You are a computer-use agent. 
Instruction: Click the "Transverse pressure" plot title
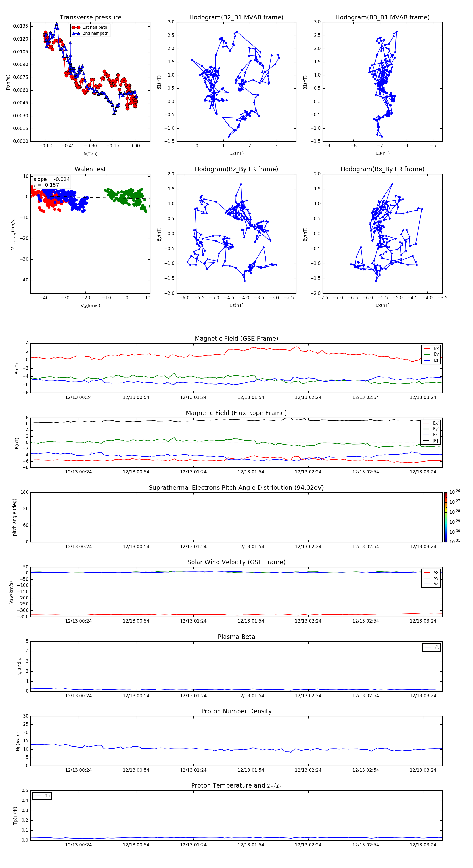coord(90,18)
